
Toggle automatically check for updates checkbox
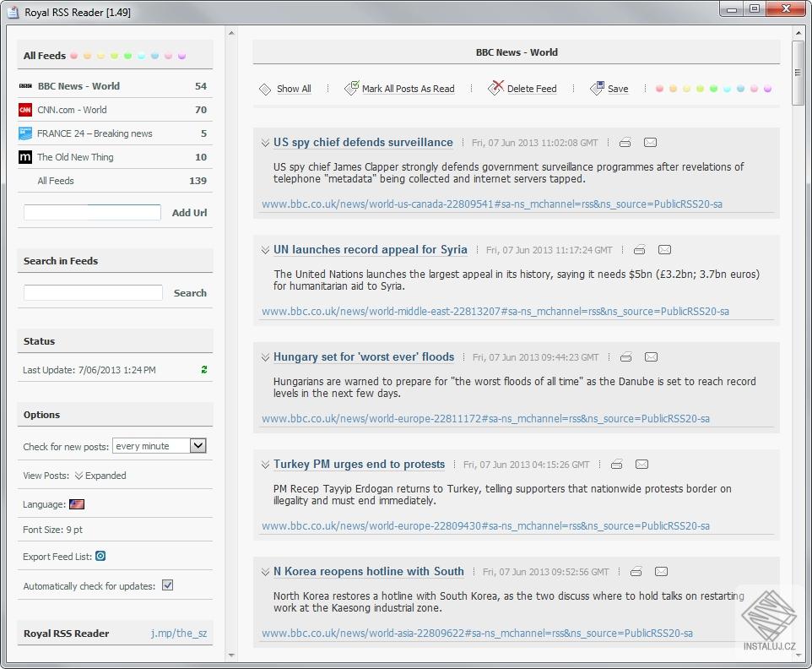167,585
